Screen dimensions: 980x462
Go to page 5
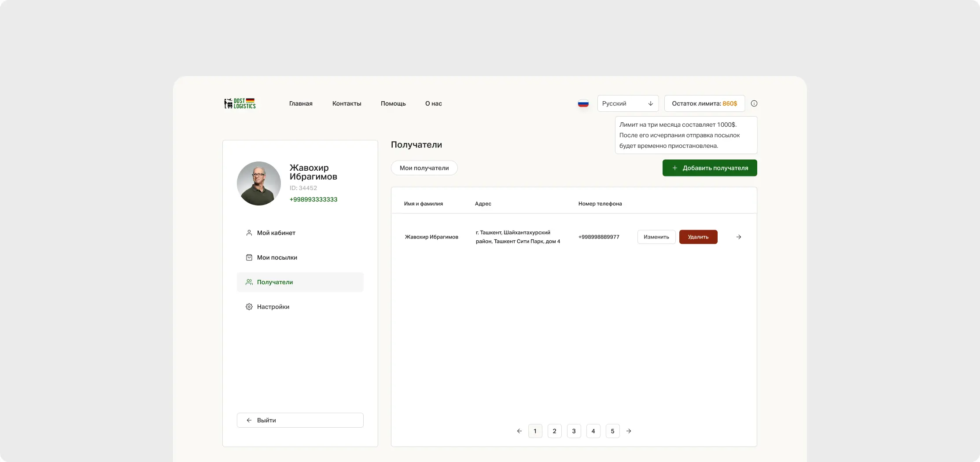613,431
